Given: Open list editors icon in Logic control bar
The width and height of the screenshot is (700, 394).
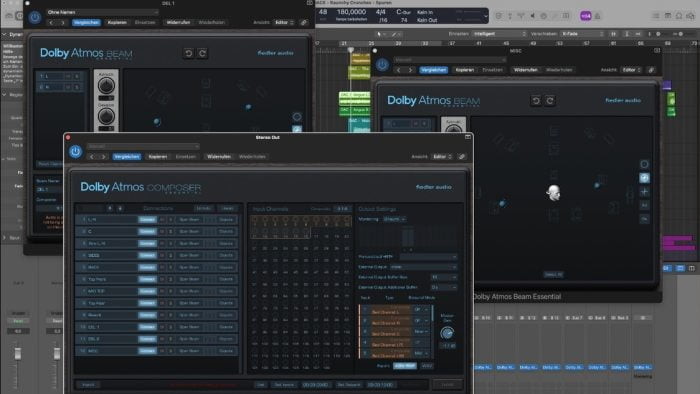Looking at the screenshot, I should click(655, 16).
